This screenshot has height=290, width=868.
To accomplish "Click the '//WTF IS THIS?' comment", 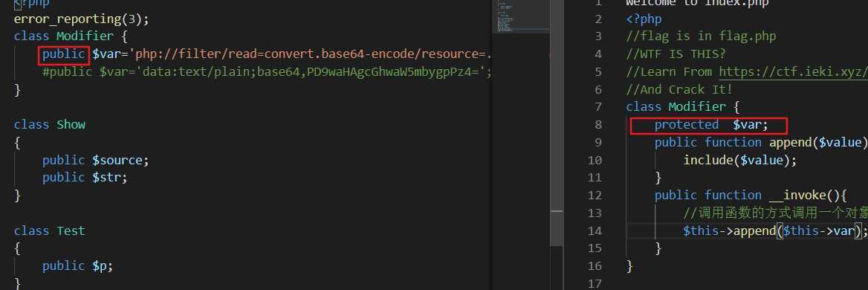I will tap(676, 54).
